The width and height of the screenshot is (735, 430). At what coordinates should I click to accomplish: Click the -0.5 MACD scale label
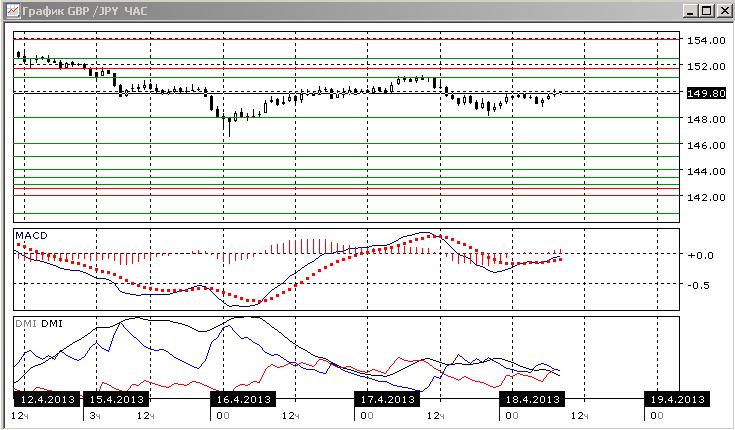(x=699, y=285)
